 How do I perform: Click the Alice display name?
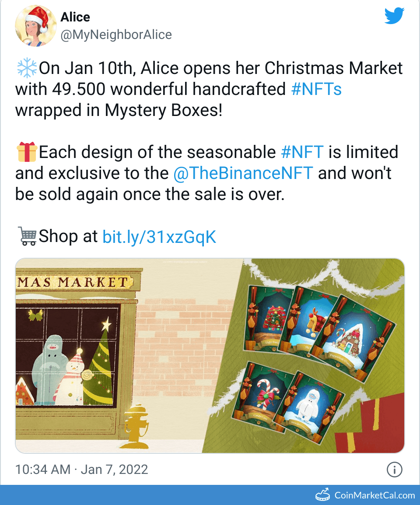pos(75,17)
